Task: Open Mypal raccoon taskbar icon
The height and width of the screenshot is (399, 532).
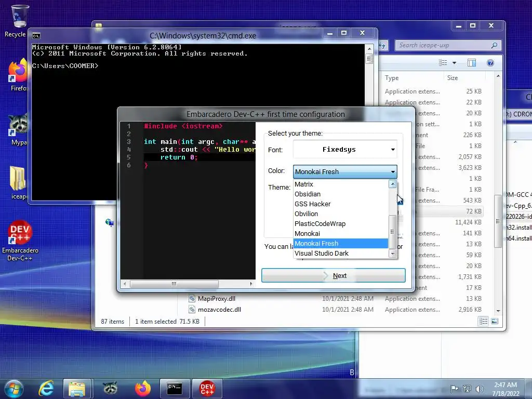Action: tap(110, 389)
